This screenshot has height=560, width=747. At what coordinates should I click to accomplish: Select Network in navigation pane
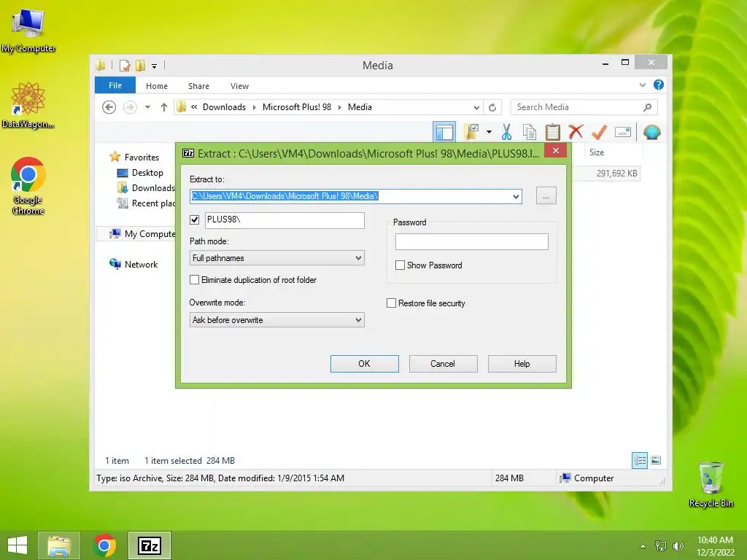(x=133, y=264)
